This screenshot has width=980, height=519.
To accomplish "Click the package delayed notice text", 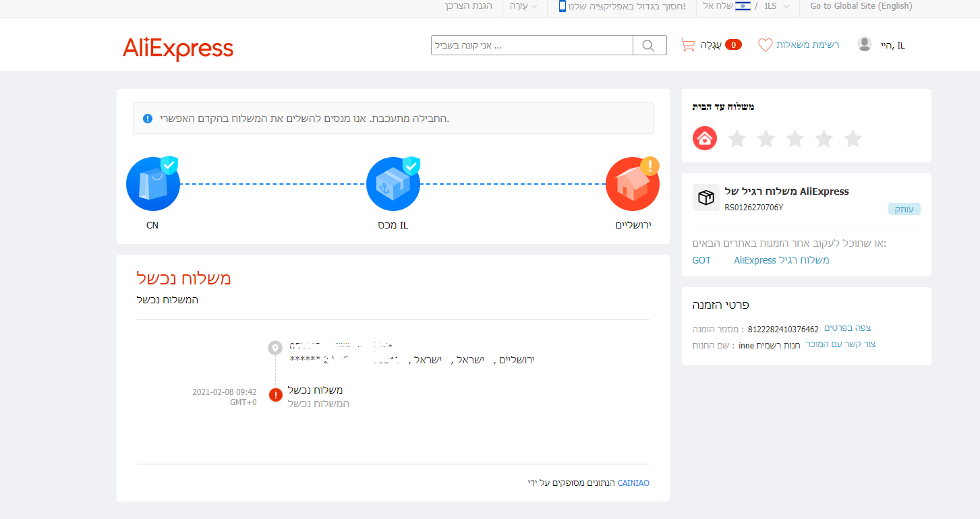I will [x=305, y=119].
